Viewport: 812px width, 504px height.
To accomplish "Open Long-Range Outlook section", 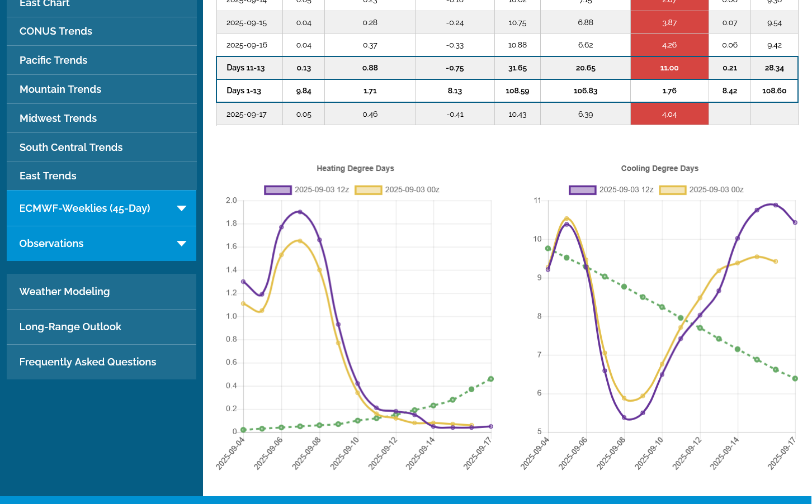I will [70, 327].
